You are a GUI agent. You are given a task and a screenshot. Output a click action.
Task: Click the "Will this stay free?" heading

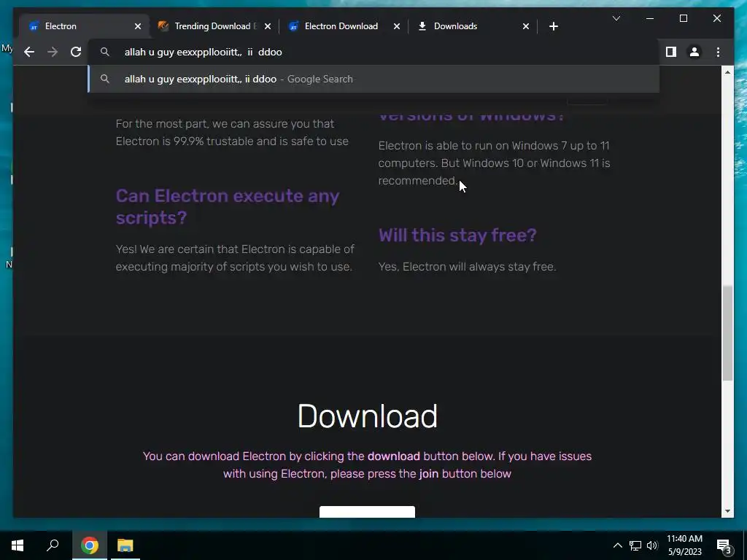(x=457, y=236)
